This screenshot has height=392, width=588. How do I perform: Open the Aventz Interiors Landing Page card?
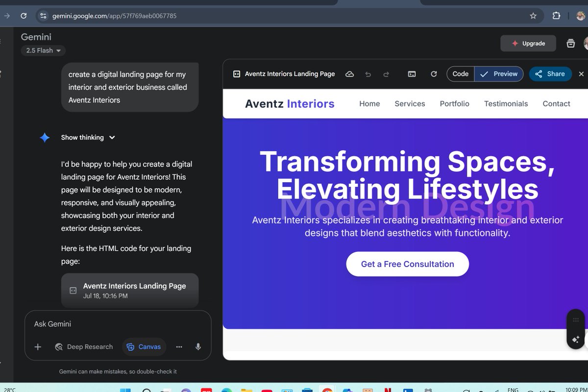coord(130,291)
